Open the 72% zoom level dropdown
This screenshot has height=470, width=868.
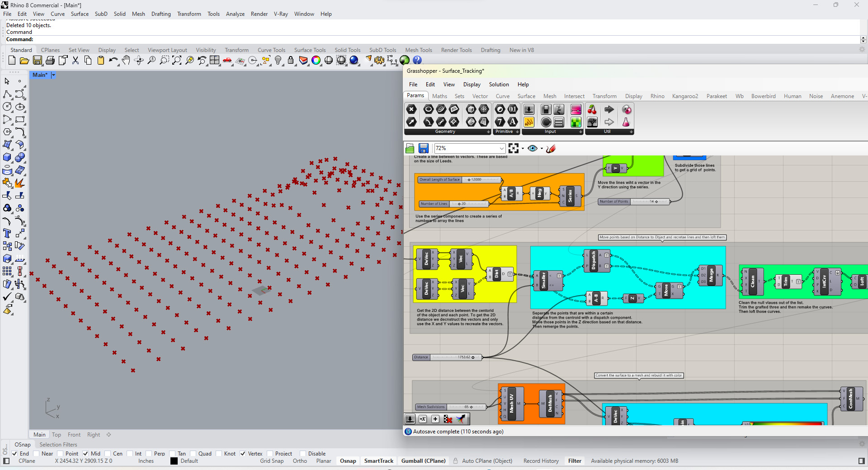coord(502,148)
